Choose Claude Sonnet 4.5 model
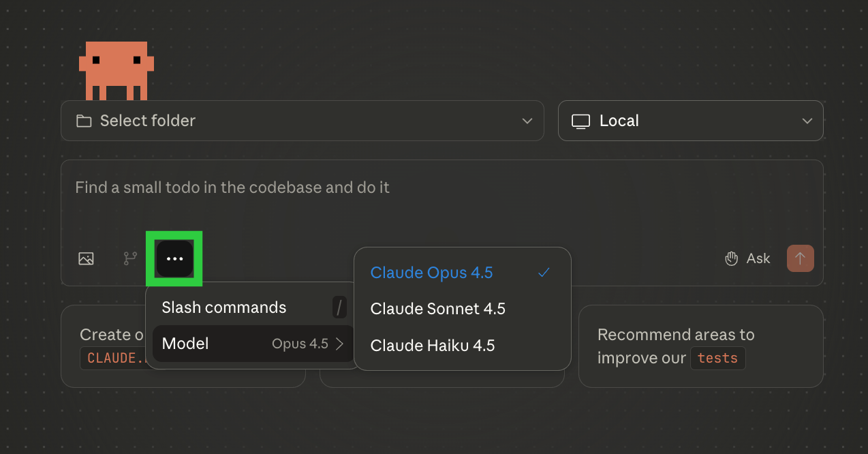The image size is (868, 454). (437, 309)
